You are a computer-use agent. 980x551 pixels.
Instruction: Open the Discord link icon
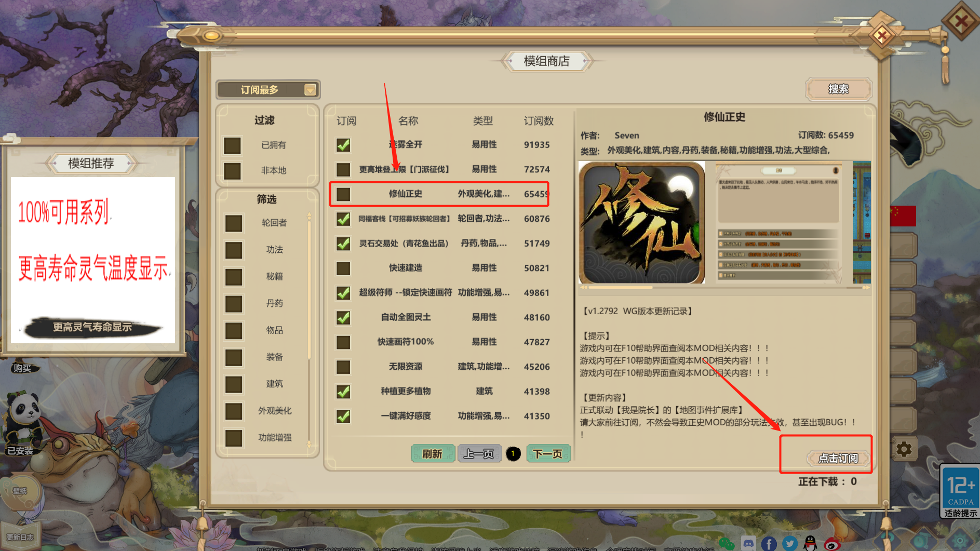748,544
